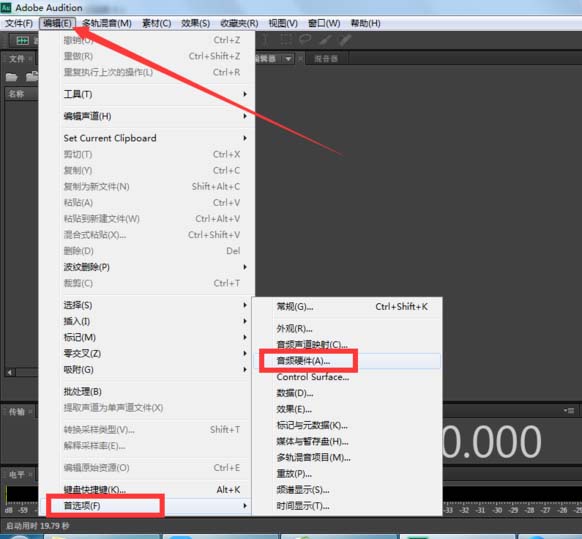Open the 帮助(H) menu

point(366,23)
